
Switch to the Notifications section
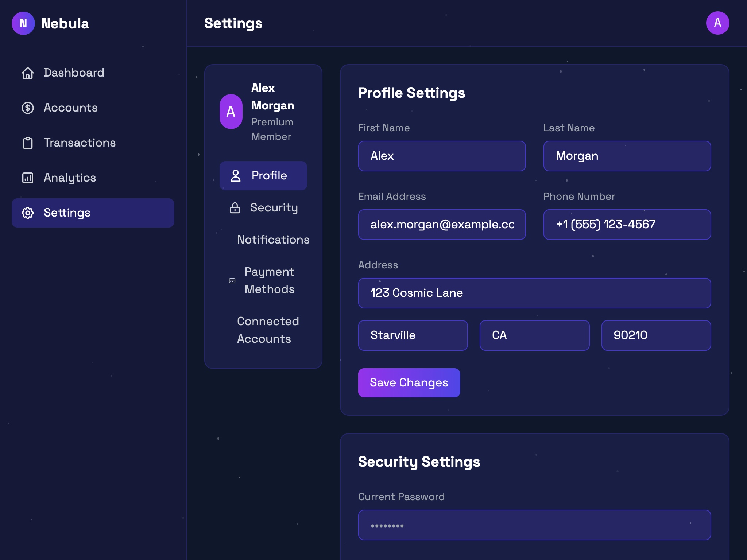[273, 240]
